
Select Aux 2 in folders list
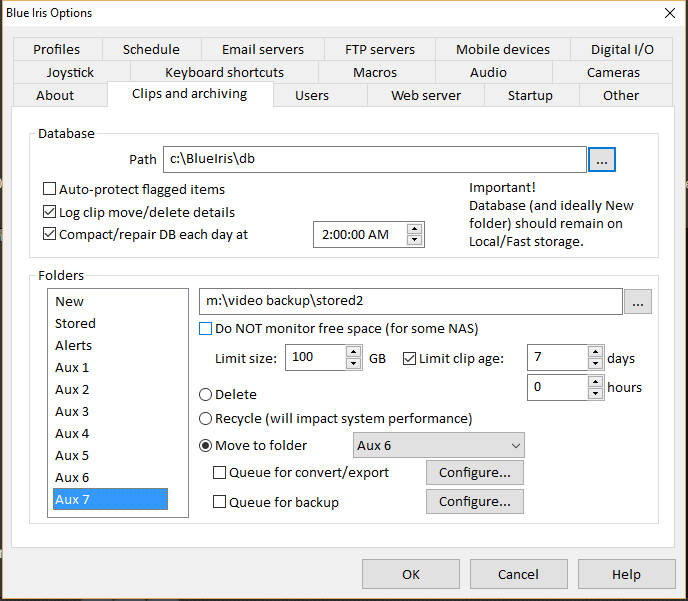tap(110, 389)
